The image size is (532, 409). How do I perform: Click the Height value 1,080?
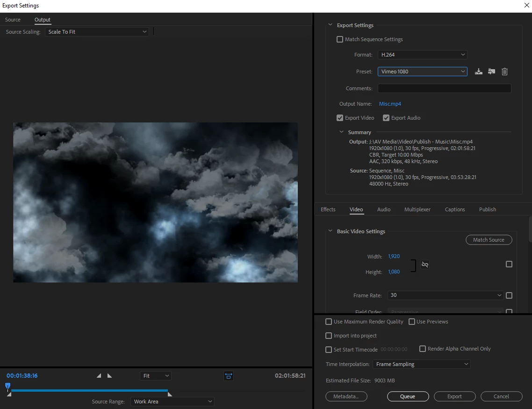pyautogui.click(x=394, y=272)
